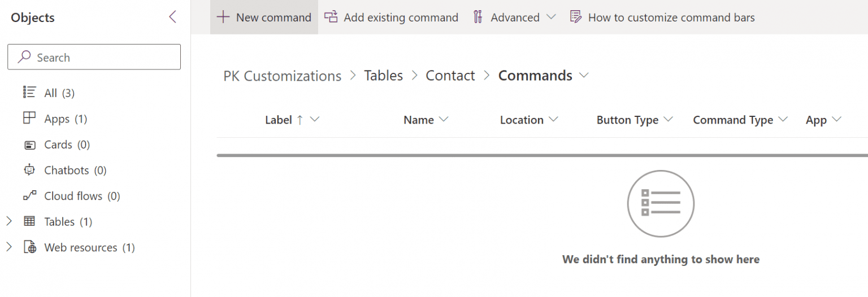868x297 pixels.
Task: Click the Advanced tools icon
Action: (x=478, y=18)
